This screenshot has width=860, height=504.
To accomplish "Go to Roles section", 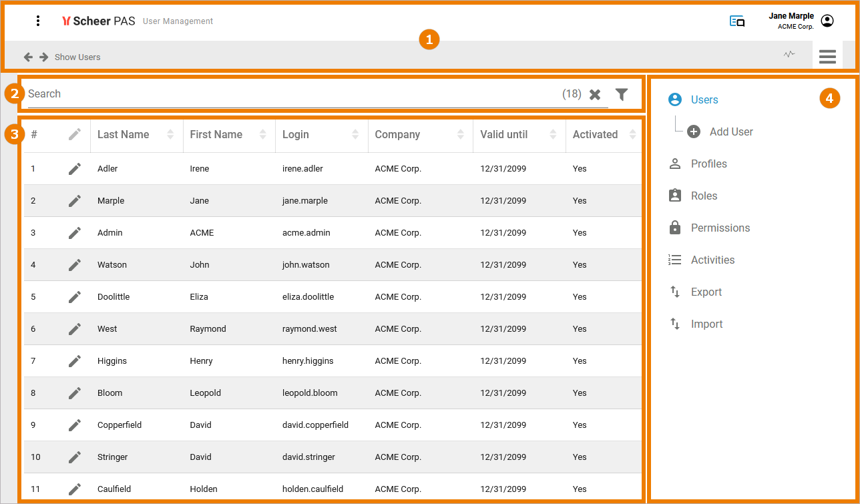I will 704,196.
